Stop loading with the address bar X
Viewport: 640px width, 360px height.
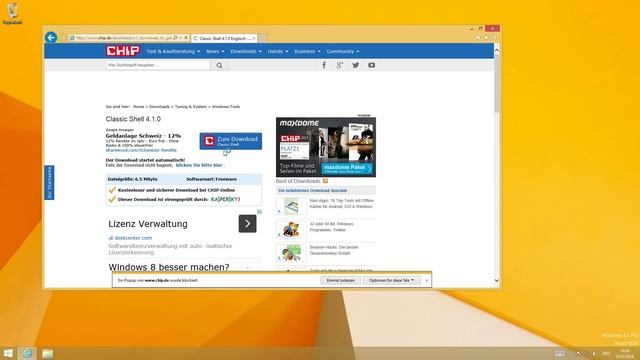click(186, 38)
